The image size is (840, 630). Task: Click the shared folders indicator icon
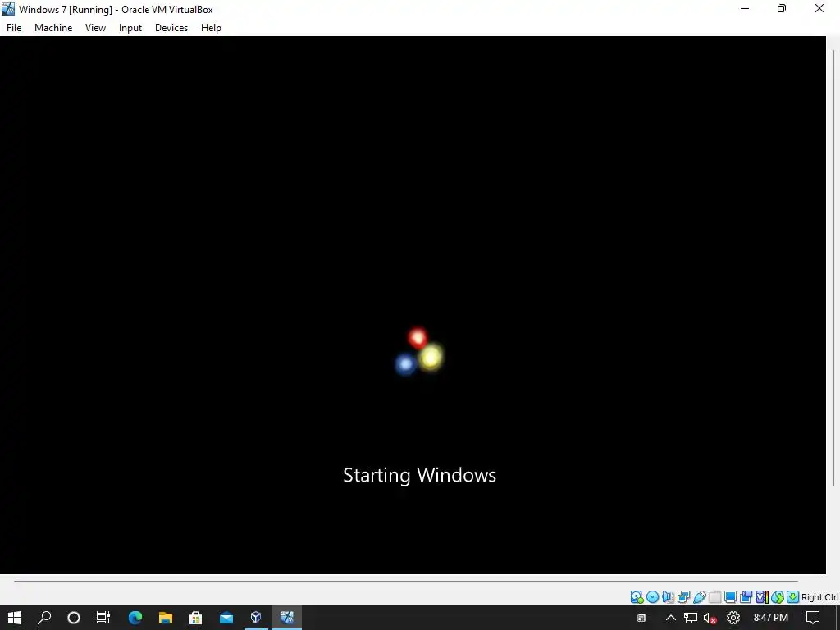click(x=714, y=597)
